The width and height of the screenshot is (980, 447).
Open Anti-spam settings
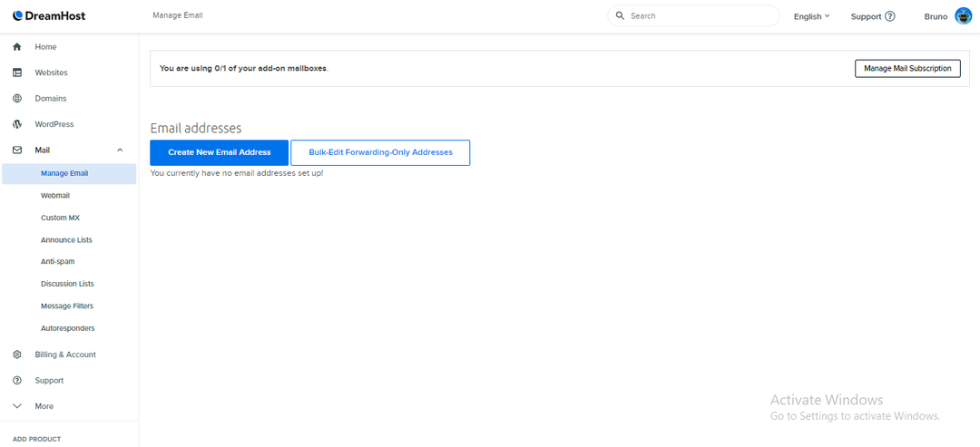(57, 262)
